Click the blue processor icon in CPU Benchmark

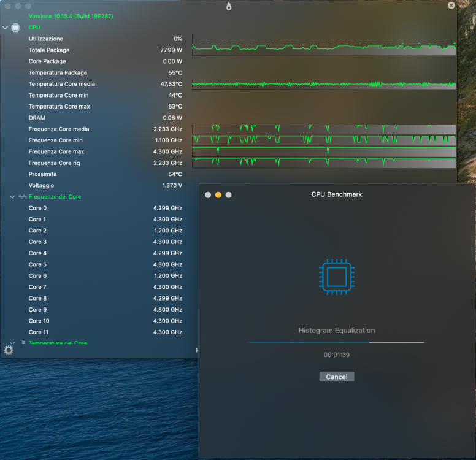(x=337, y=277)
